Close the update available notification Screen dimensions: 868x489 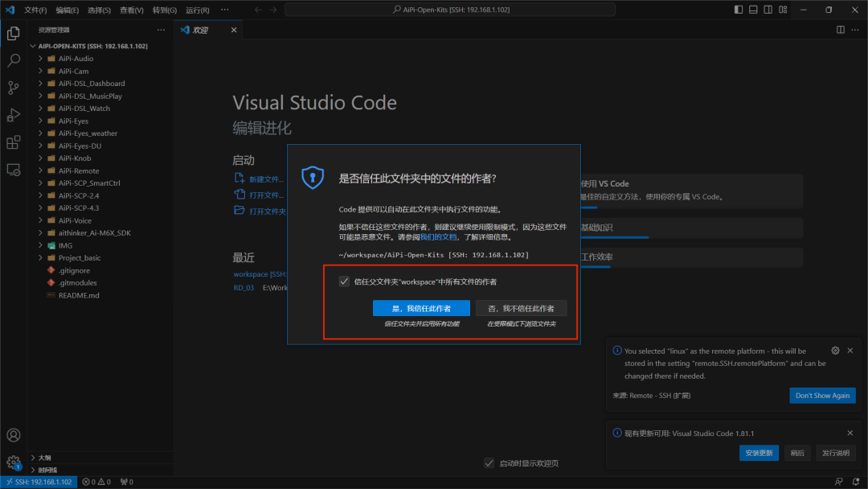(x=850, y=433)
